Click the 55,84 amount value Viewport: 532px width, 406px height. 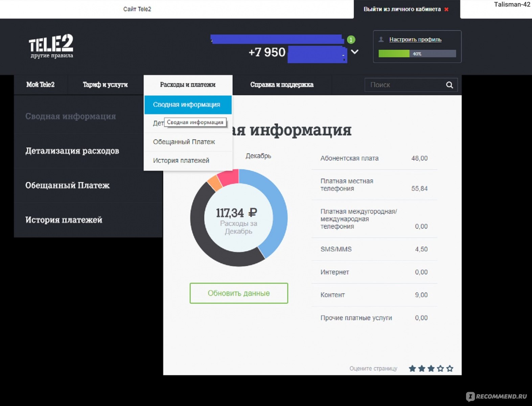pyautogui.click(x=419, y=188)
